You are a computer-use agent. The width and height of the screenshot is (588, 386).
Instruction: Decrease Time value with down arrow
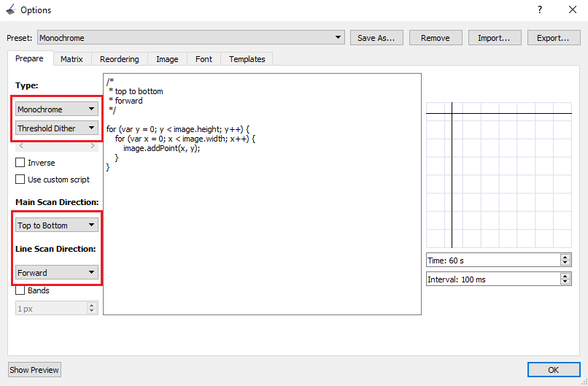tap(565, 263)
